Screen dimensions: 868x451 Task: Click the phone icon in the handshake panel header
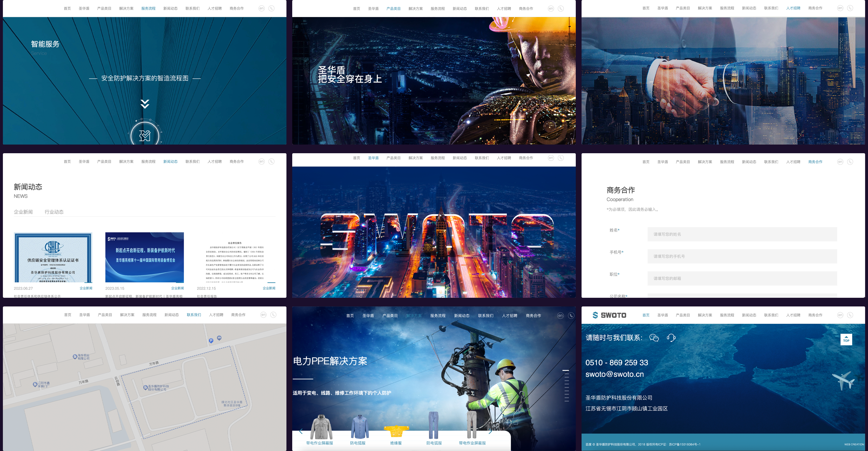point(850,8)
